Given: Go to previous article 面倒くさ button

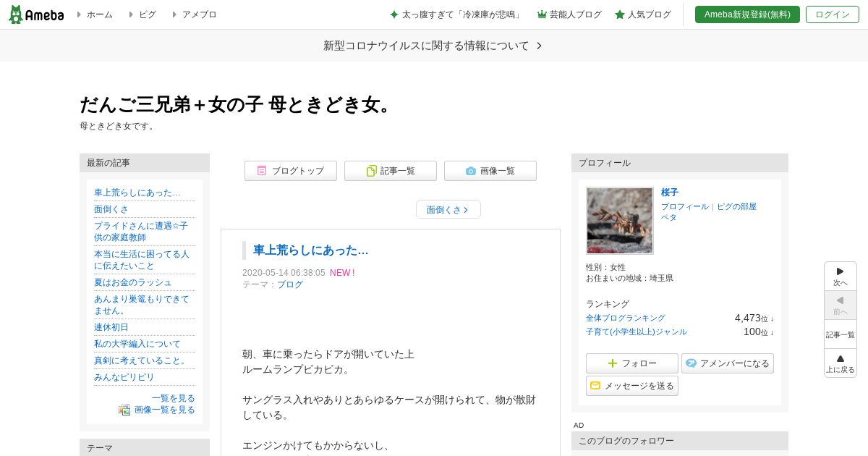Looking at the screenshot, I should point(448,209).
